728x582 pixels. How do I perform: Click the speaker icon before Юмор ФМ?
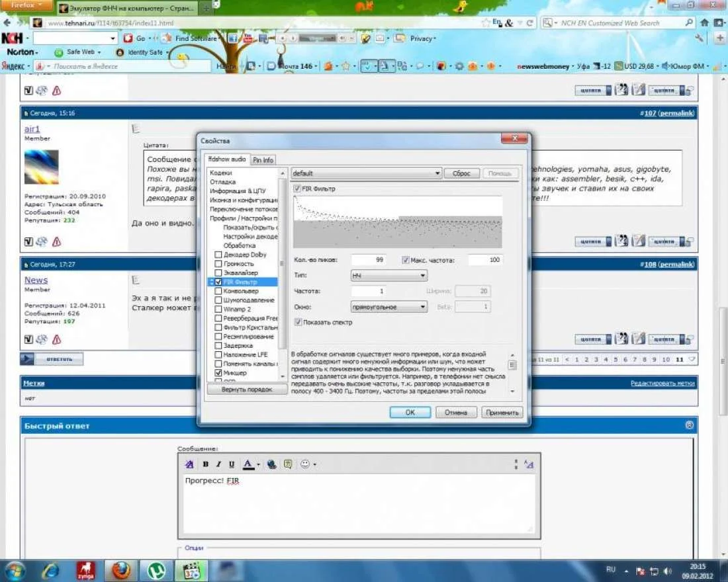(665, 66)
